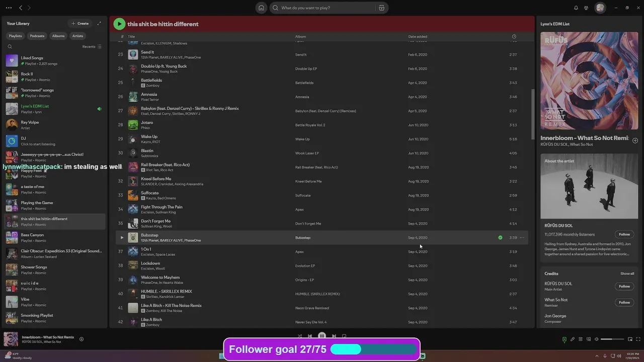Open Ray Volpe artist in library
This screenshot has width=644, height=362.
(55, 125)
